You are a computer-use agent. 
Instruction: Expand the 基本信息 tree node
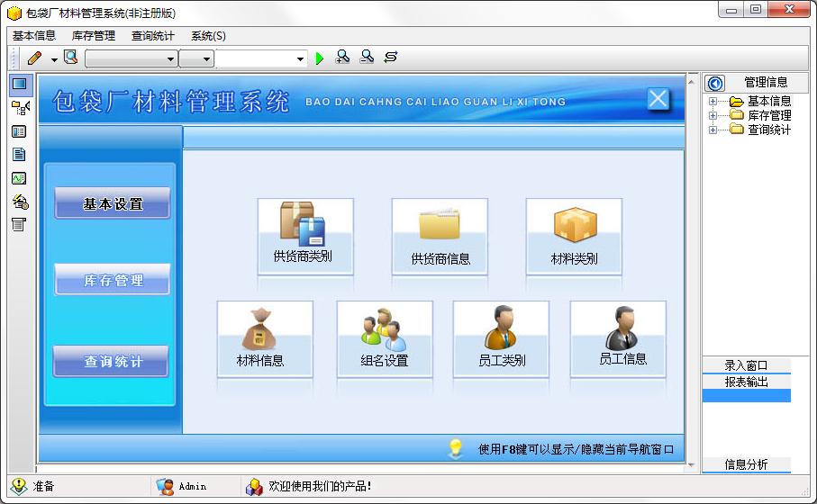(713, 101)
